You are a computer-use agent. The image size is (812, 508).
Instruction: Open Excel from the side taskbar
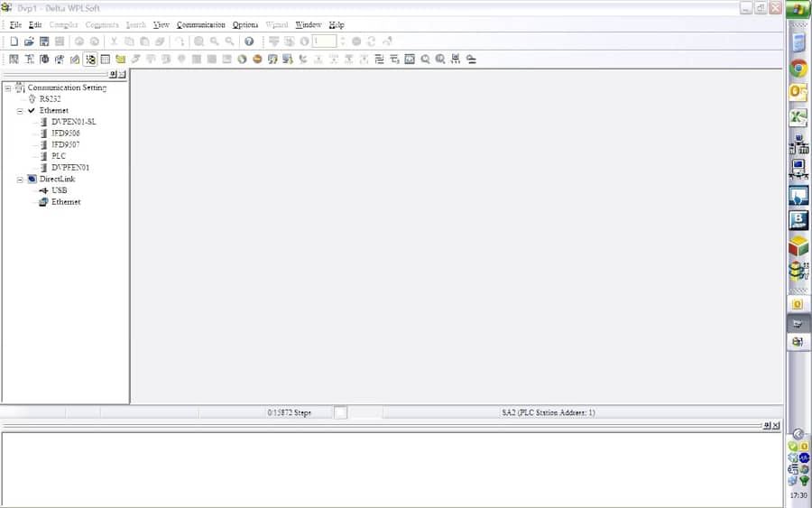pos(798,117)
